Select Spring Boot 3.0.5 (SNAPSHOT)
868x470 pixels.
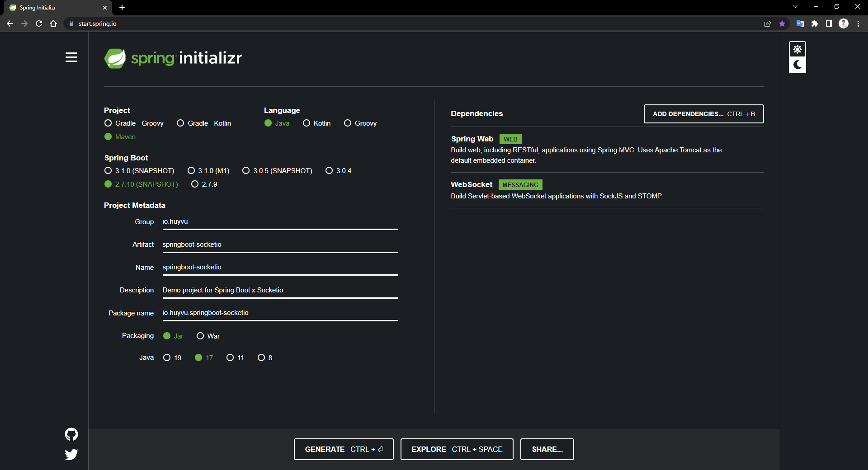[277, 171]
